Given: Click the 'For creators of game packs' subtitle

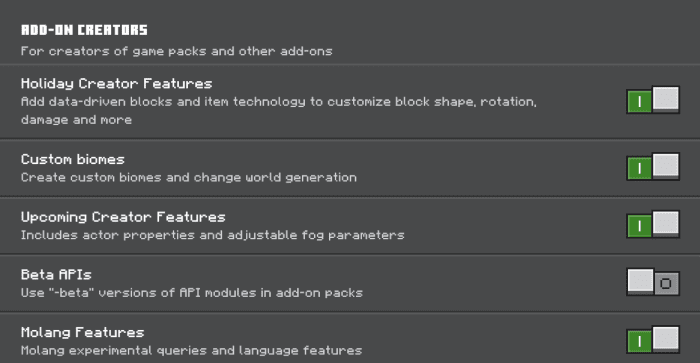Looking at the screenshot, I should [176, 51].
